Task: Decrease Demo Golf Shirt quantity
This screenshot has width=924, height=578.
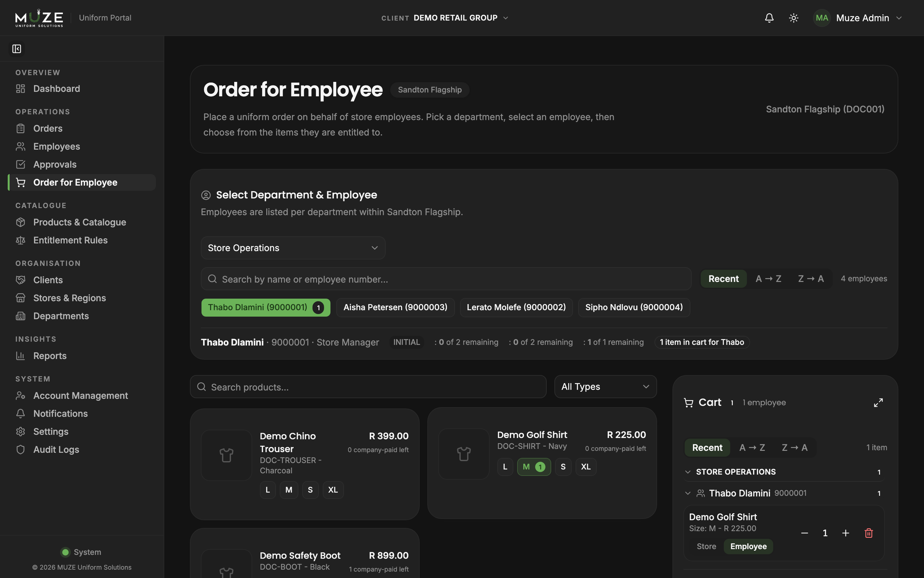Action: 805,533
